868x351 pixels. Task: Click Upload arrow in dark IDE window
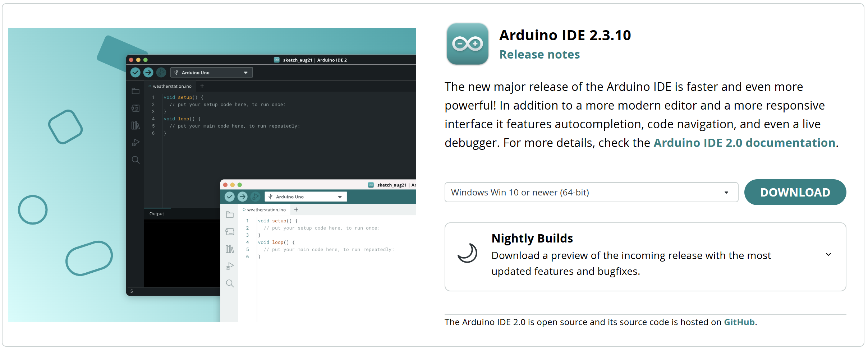pyautogui.click(x=148, y=73)
